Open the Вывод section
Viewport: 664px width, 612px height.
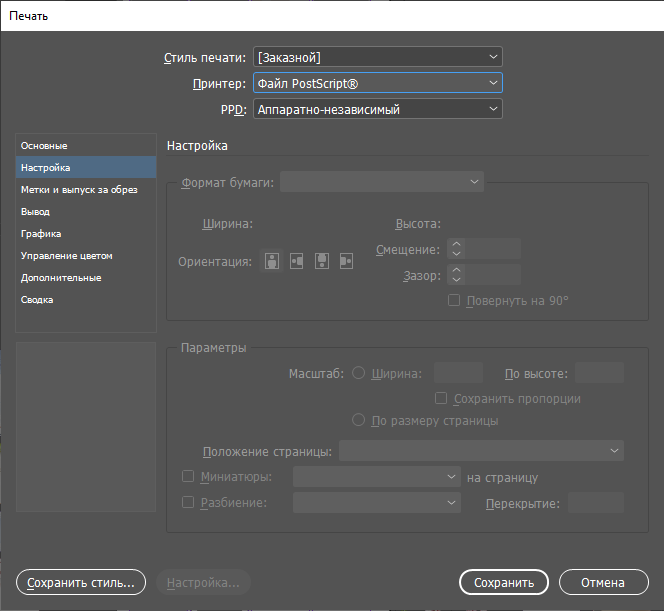pos(86,212)
